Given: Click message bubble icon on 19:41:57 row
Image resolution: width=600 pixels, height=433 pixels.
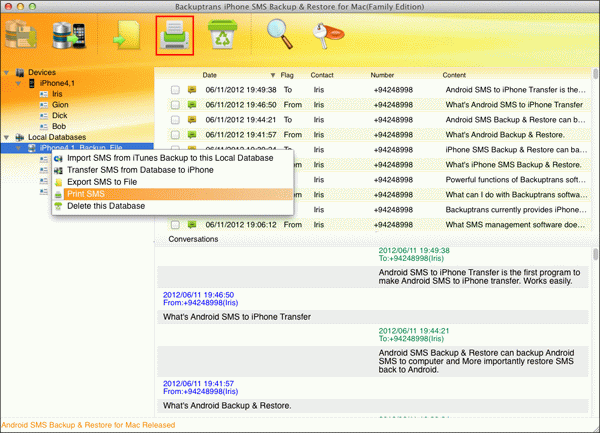Looking at the screenshot, I should (192, 135).
